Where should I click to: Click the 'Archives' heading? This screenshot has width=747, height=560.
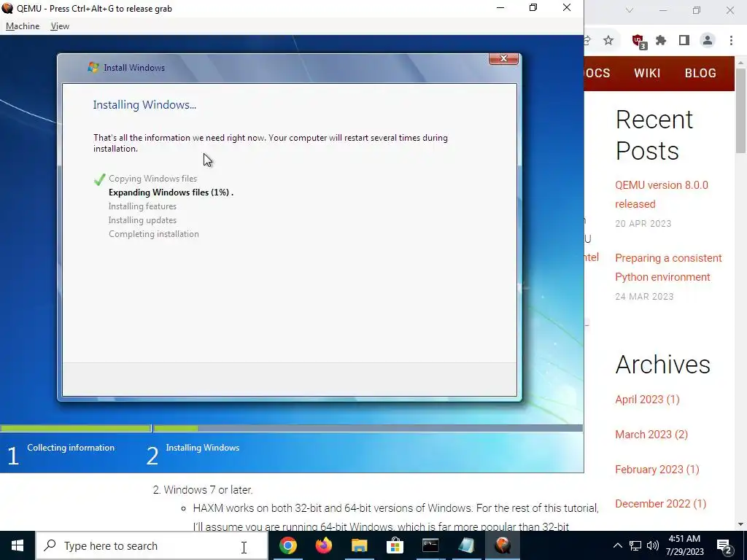[x=662, y=365]
